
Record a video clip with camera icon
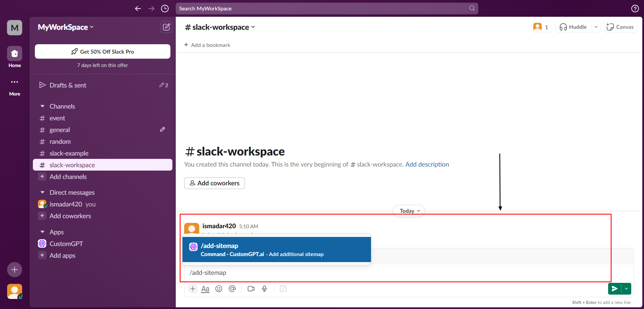tap(251, 289)
